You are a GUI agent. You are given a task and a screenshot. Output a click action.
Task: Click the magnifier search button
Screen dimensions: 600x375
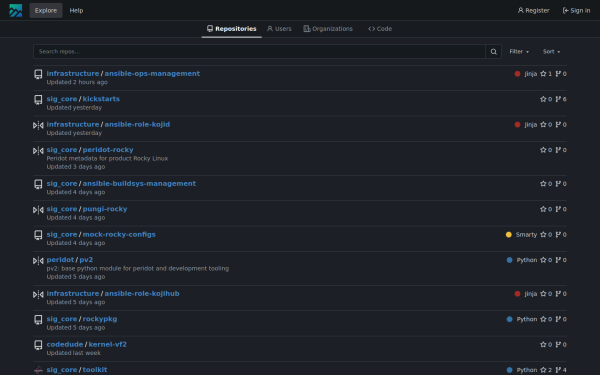[494, 52]
